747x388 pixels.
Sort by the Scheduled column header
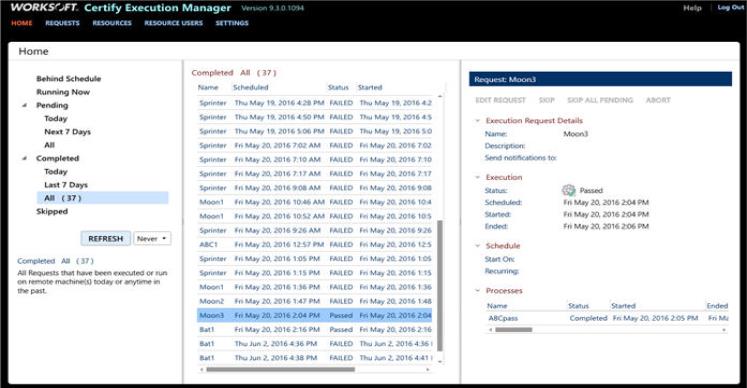click(251, 87)
